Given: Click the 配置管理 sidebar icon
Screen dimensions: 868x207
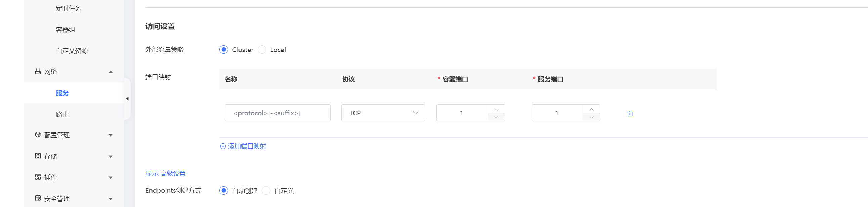Looking at the screenshot, I should coord(38,135).
